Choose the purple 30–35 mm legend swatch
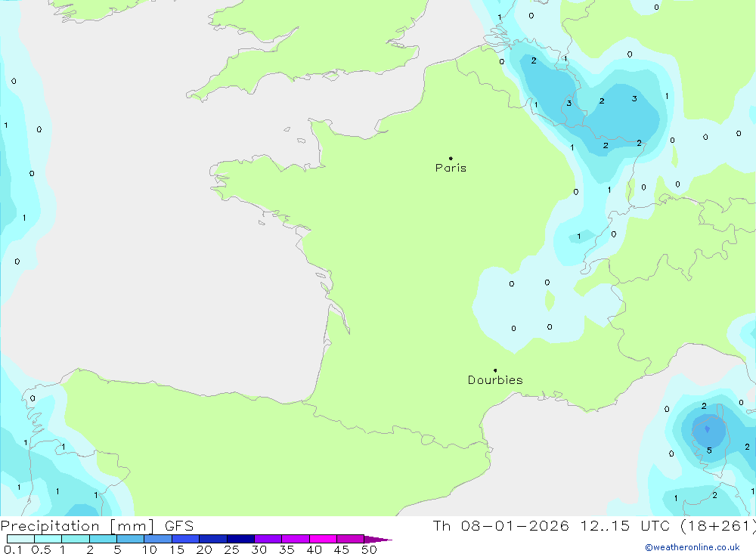Screen dimensions: 756x554 [268, 539]
